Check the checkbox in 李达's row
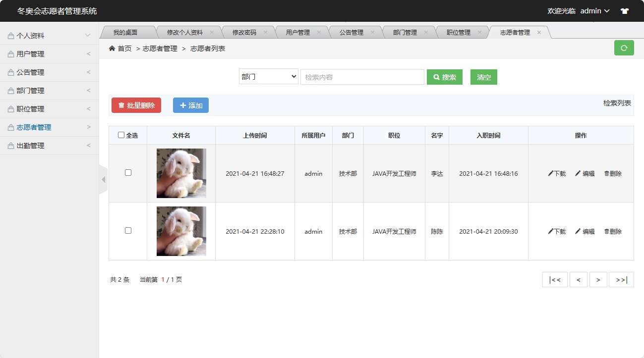The height and width of the screenshot is (358, 644). pos(128,173)
